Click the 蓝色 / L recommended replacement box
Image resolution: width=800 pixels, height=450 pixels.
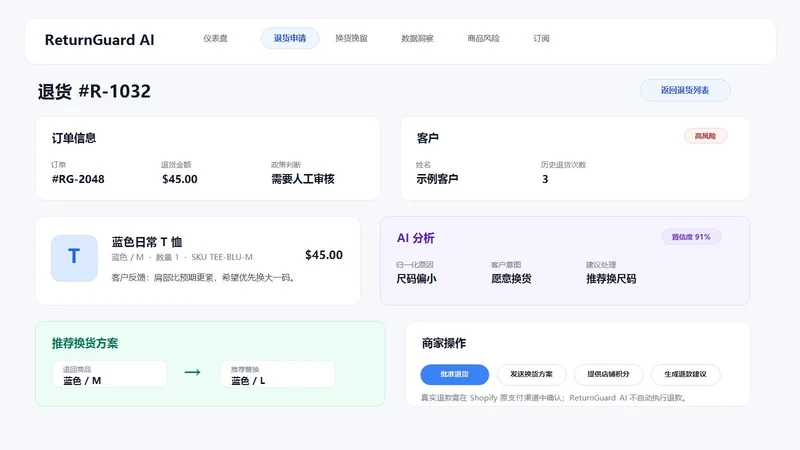[x=278, y=374]
